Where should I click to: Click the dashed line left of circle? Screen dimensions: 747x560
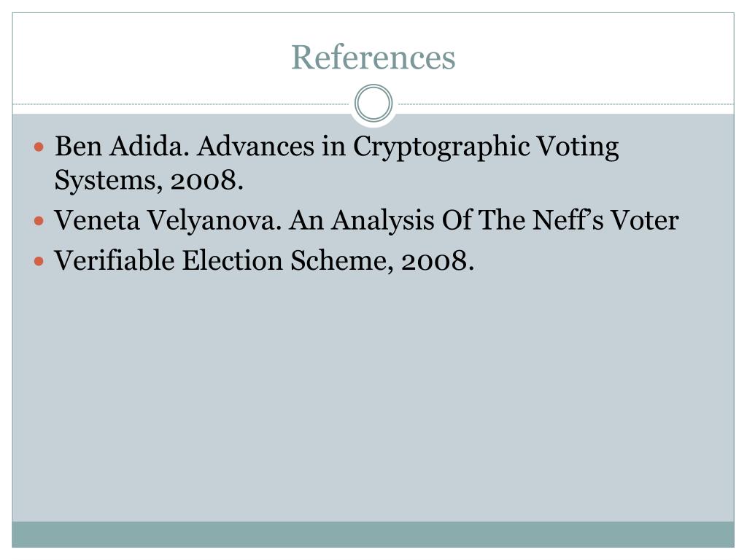coord(181,104)
